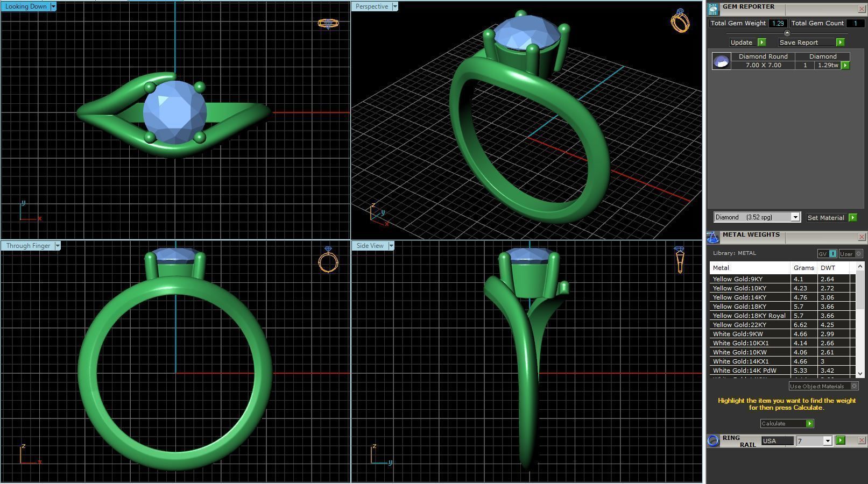Open the Through Finger viewport menu arrow
The width and height of the screenshot is (868, 484).
pos(58,246)
